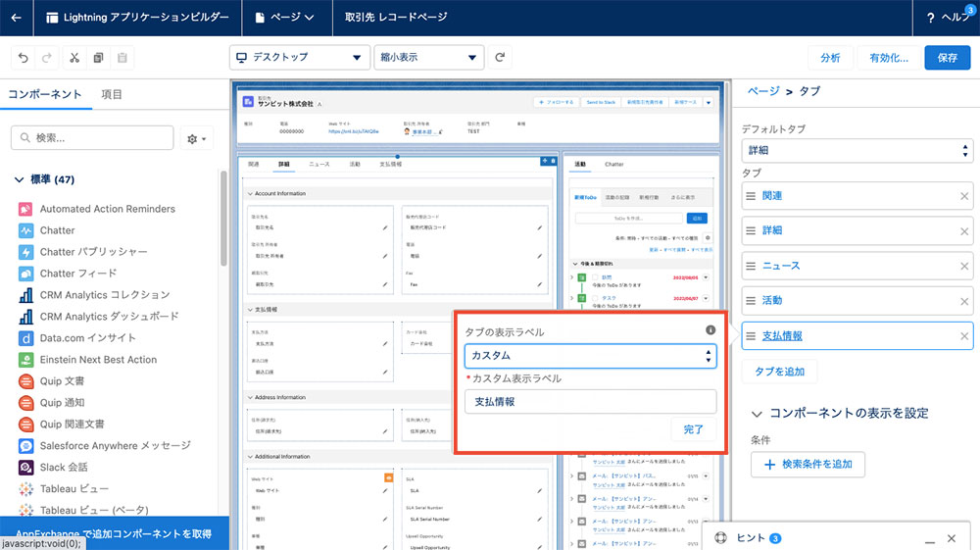This screenshot has height=550, width=980.
Task: Collapse the 標準 (47) section
Action: tap(20, 180)
